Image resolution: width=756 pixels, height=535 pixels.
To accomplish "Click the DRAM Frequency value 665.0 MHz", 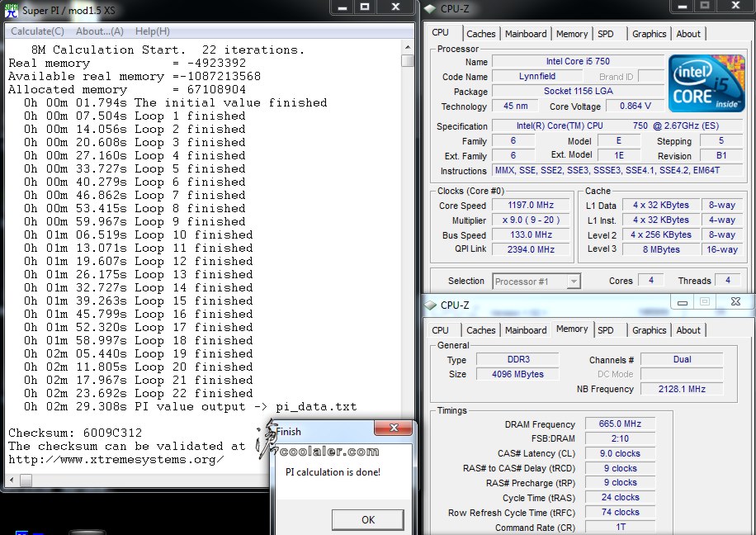I will coord(620,424).
